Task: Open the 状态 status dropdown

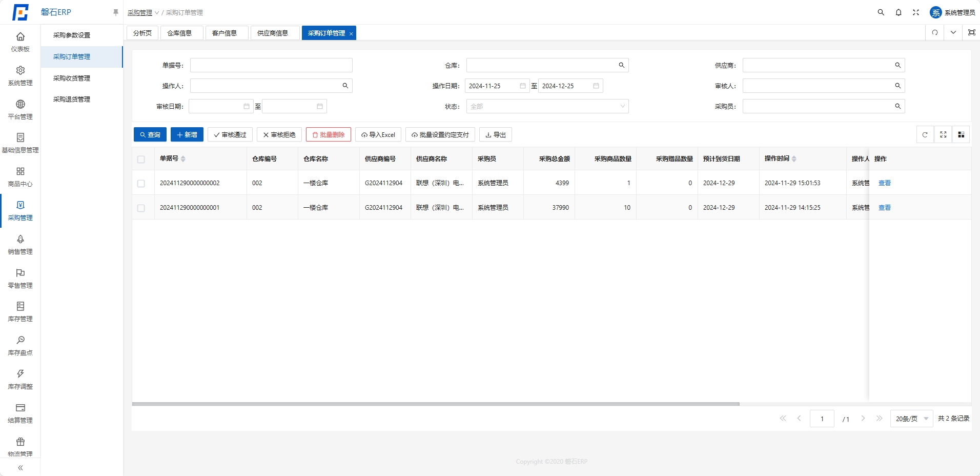Action: pyautogui.click(x=547, y=106)
